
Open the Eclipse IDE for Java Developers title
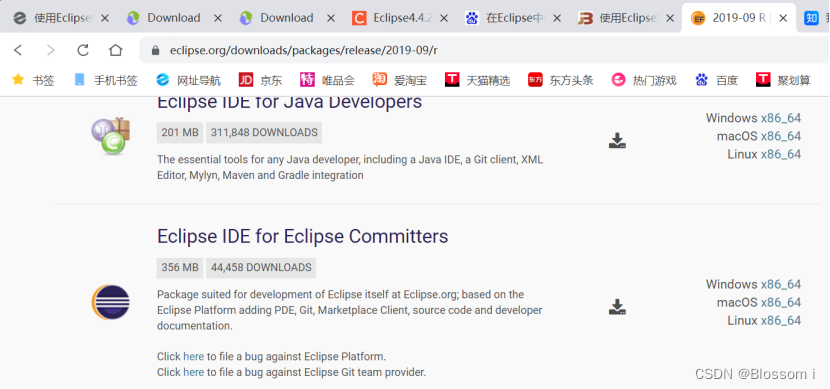(x=290, y=102)
